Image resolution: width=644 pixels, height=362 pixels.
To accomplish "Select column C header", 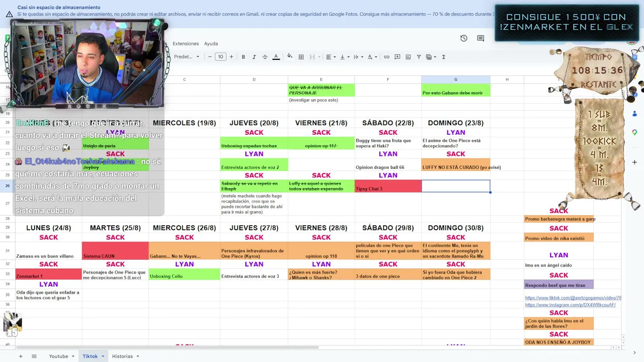I will click(184, 79).
